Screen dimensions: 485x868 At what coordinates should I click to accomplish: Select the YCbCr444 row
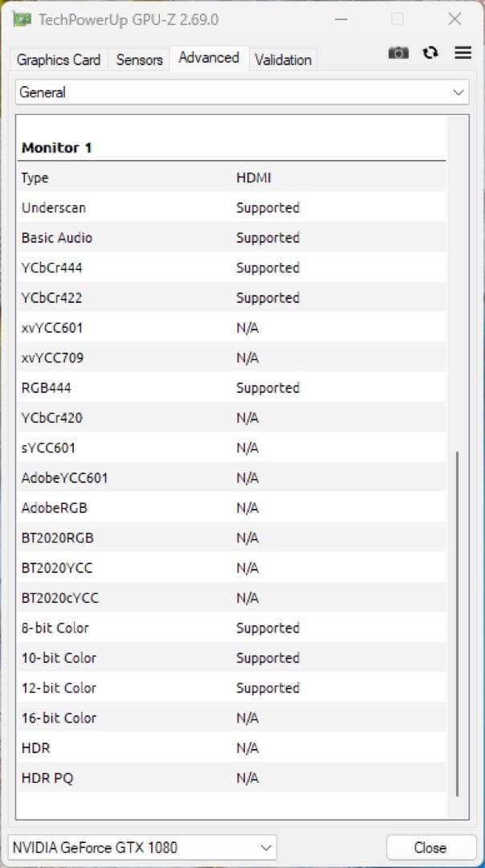(232, 268)
